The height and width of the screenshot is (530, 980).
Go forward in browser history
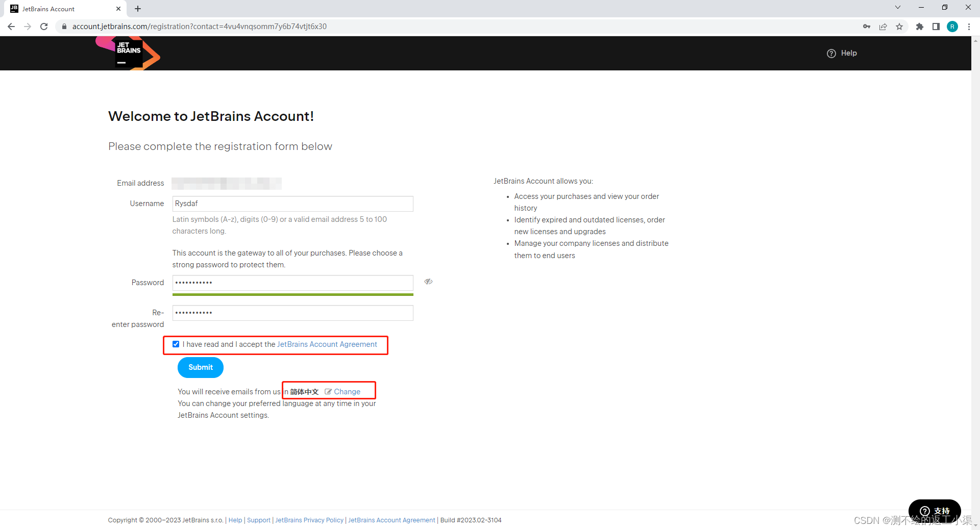(x=28, y=27)
